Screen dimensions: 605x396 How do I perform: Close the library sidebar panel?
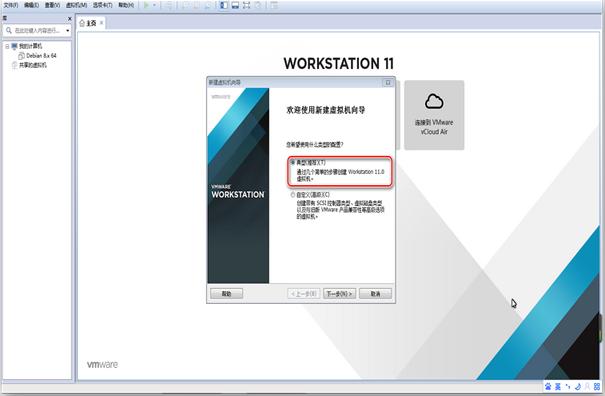point(69,19)
